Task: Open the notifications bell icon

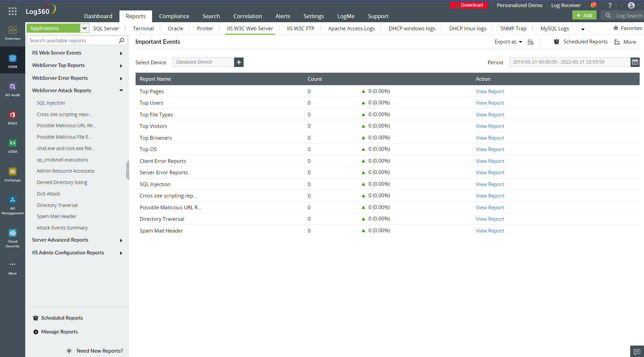Action: click(593, 5)
